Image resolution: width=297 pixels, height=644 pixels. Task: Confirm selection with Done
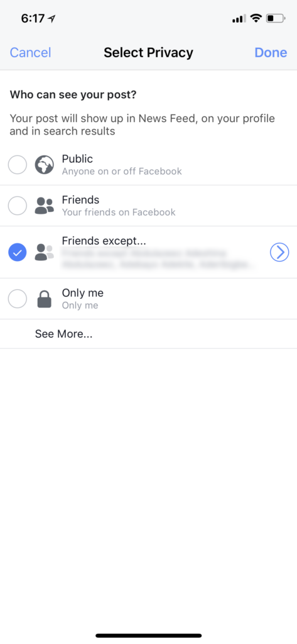click(271, 53)
